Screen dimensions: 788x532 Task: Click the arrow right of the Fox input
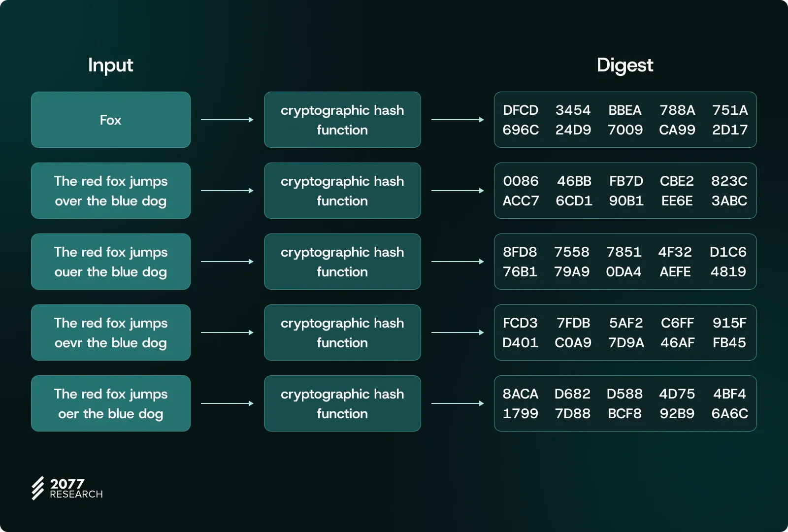pyautogui.click(x=227, y=120)
